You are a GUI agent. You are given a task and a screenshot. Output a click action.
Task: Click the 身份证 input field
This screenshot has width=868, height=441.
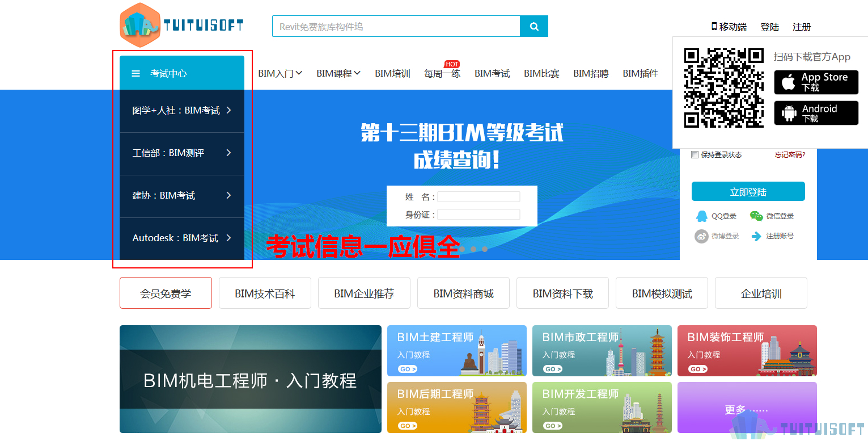[479, 215]
